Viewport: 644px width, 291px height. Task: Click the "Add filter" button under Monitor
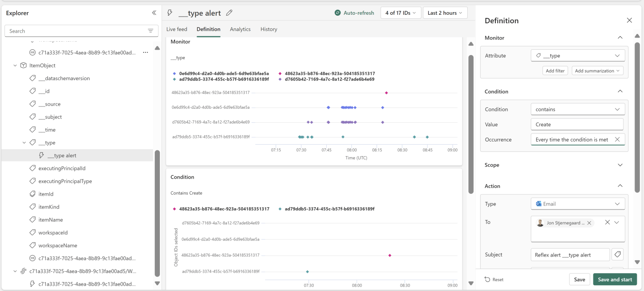(x=555, y=70)
